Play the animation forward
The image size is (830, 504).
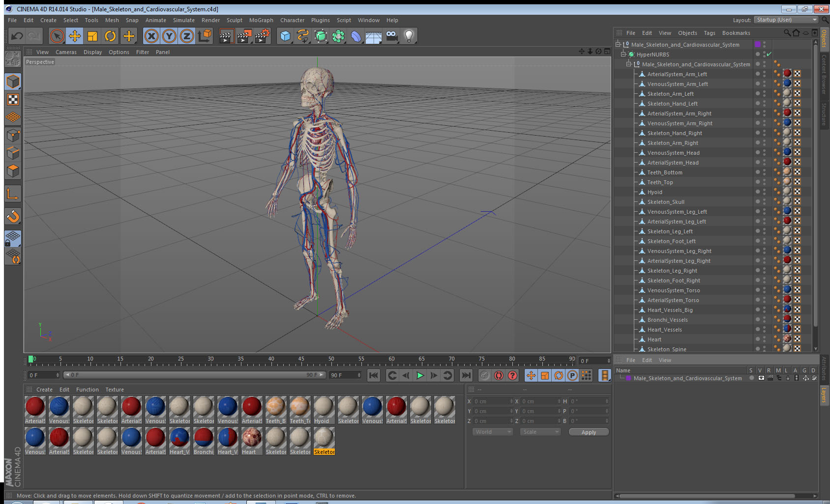click(x=420, y=375)
